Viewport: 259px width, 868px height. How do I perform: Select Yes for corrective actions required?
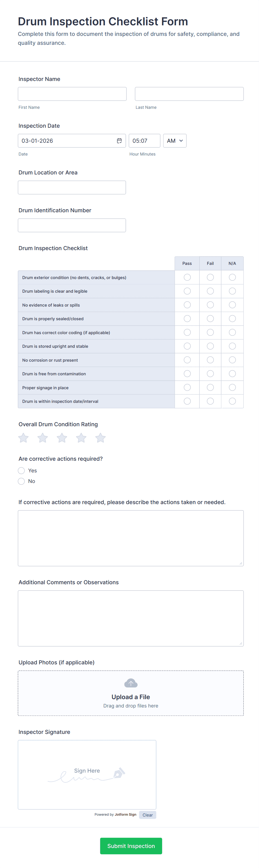point(21,470)
